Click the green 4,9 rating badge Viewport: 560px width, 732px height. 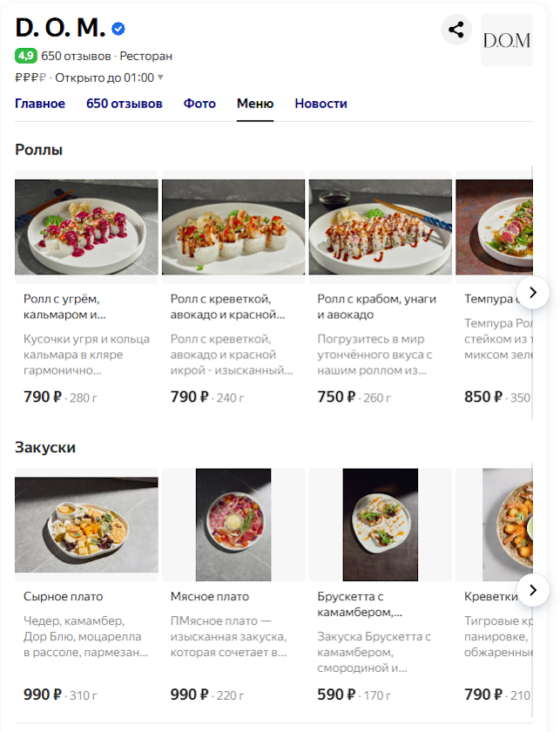point(25,56)
